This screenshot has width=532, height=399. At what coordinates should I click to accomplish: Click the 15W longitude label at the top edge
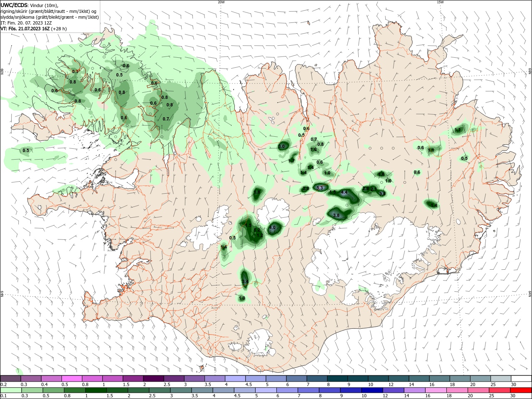440,2
